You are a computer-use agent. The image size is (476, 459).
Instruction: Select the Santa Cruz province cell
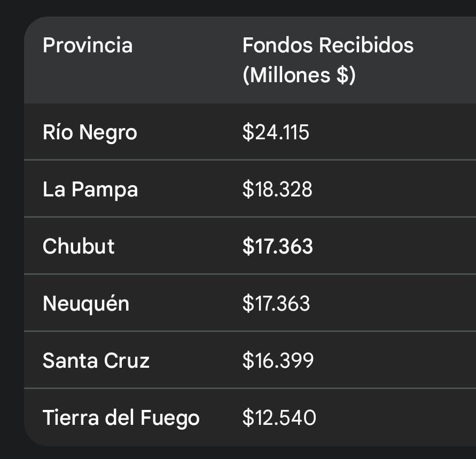[x=96, y=361]
